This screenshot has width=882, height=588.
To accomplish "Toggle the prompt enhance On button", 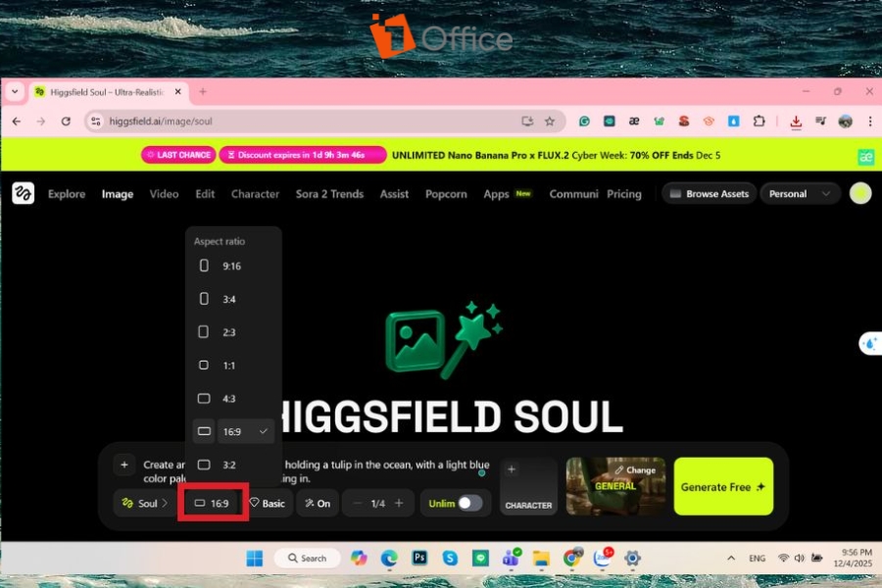I will pos(318,503).
